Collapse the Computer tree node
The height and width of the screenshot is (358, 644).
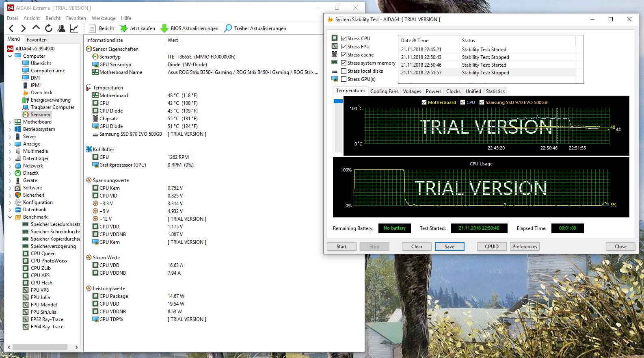[x=10, y=56]
